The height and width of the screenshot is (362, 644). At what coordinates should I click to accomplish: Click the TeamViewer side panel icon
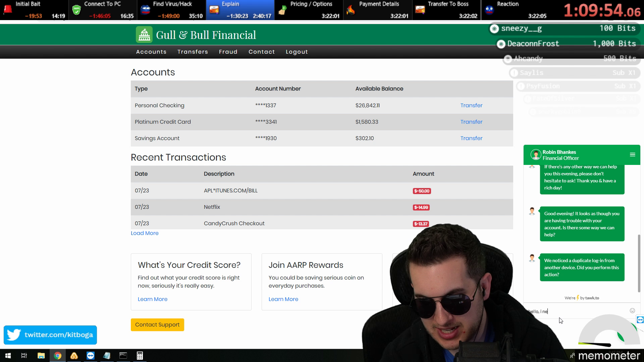point(640,320)
